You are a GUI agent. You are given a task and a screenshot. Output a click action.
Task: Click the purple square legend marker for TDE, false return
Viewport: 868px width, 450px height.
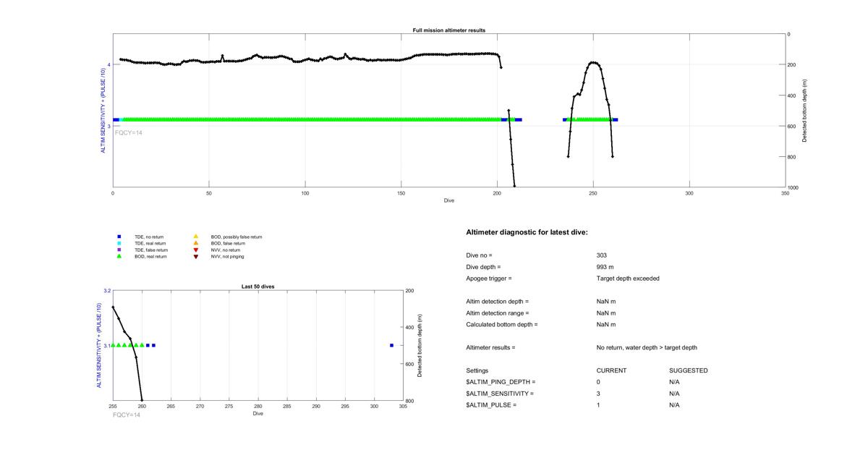(x=119, y=250)
